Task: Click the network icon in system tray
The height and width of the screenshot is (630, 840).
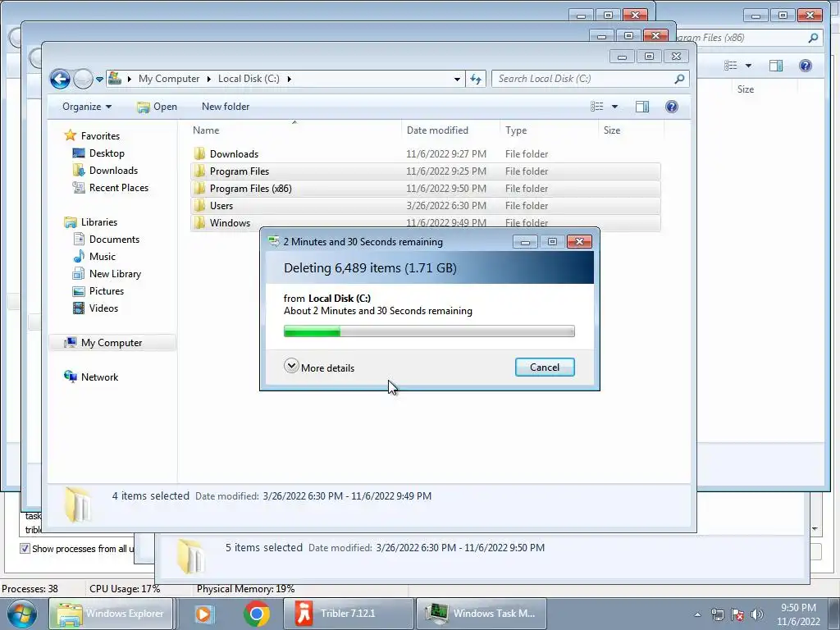Action: (x=717, y=614)
